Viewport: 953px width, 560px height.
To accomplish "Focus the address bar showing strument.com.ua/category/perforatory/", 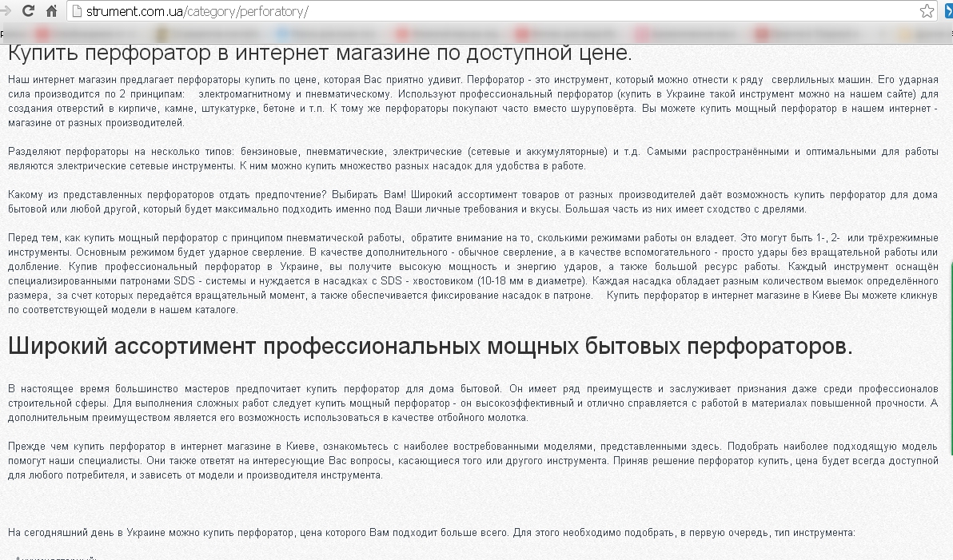I will (501, 11).
